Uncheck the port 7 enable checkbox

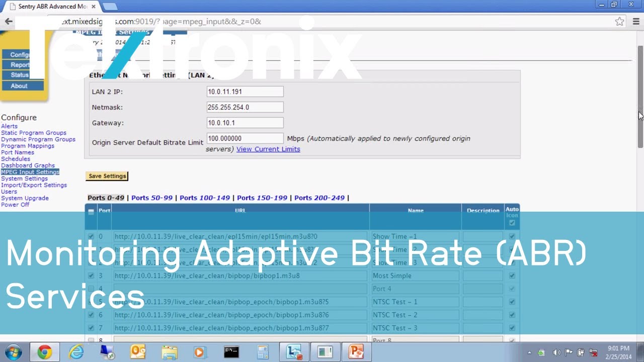91,328
